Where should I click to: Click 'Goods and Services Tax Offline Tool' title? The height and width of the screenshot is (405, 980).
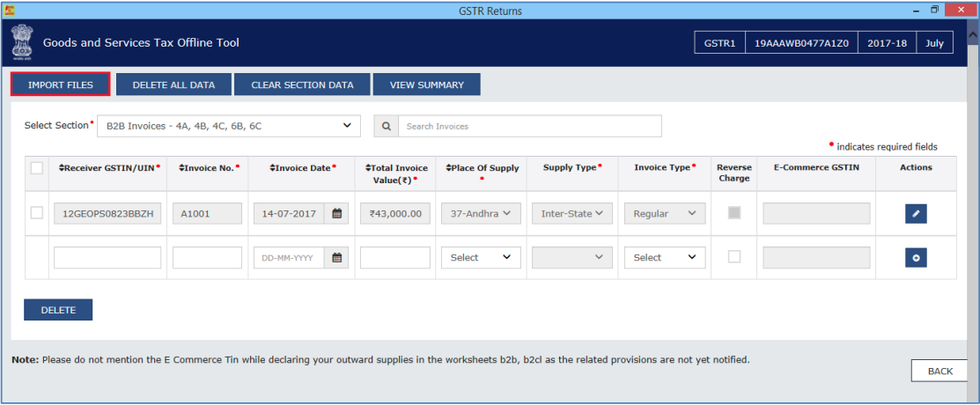(x=141, y=43)
